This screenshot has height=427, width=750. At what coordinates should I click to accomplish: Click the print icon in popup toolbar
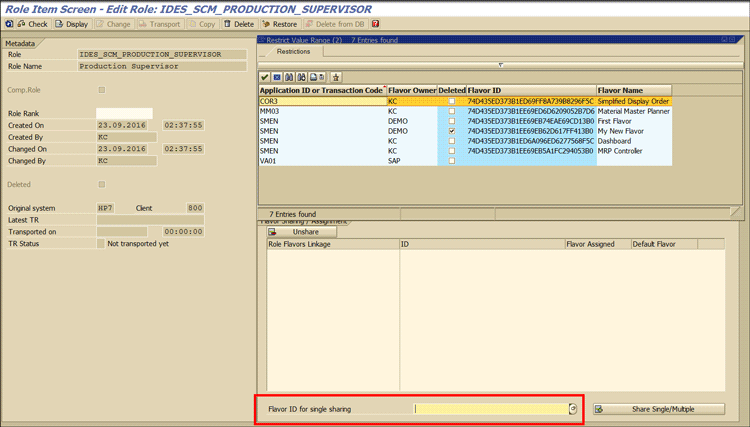pos(313,77)
